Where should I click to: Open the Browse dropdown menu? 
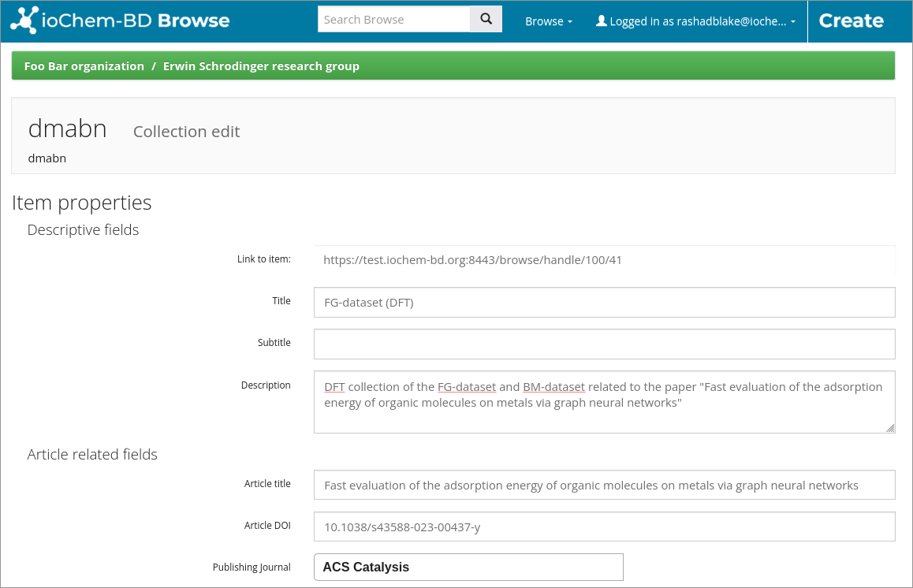[549, 21]
